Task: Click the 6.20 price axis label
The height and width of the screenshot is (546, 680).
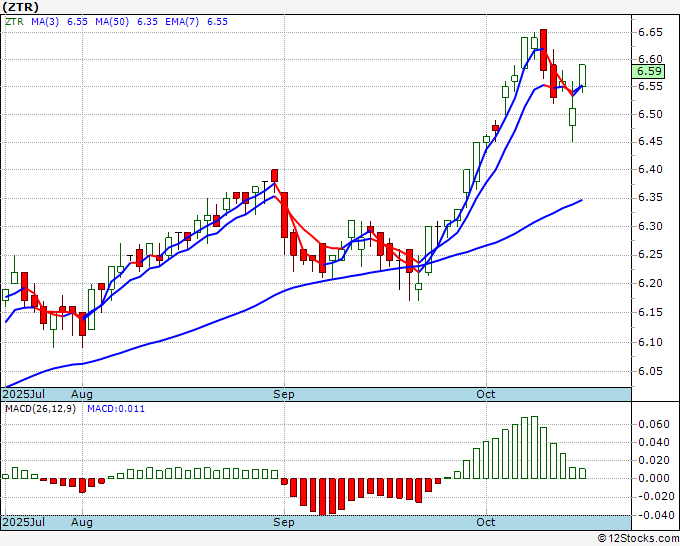Action: (x=650, y=283)
